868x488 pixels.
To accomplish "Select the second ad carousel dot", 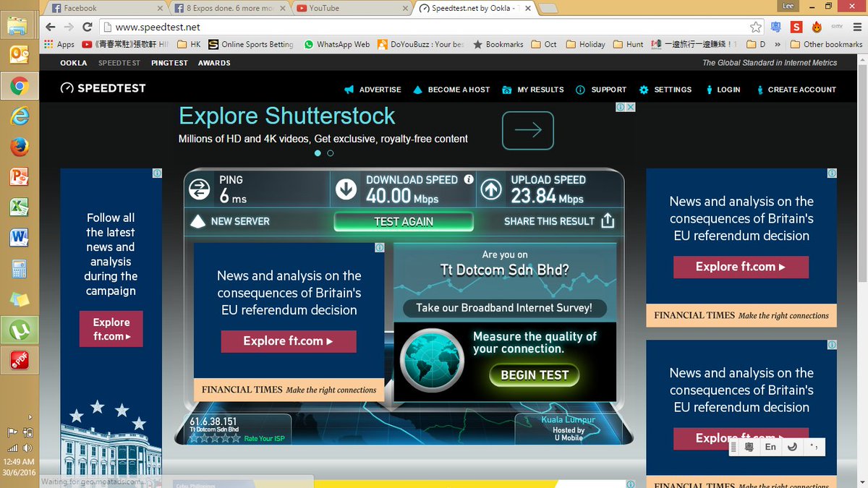I will [x=331, y=153].
